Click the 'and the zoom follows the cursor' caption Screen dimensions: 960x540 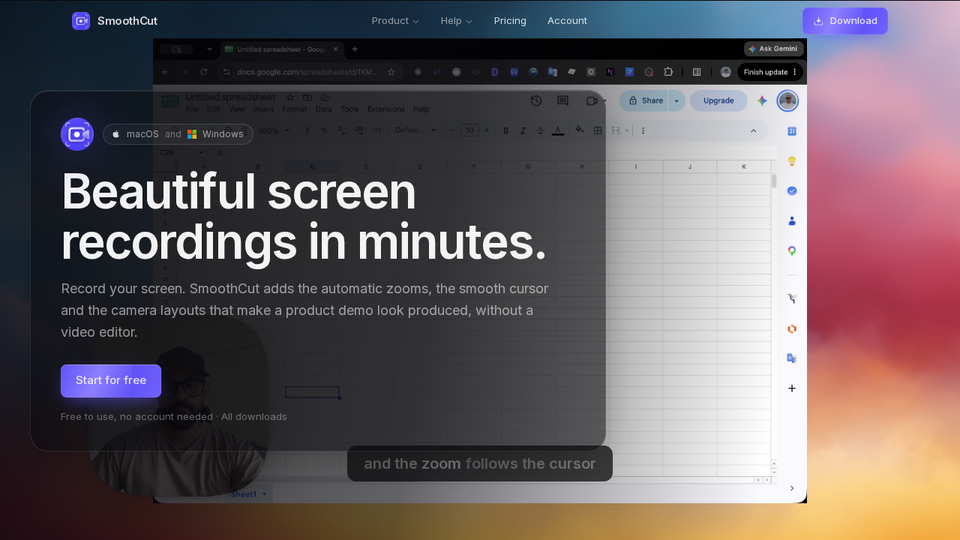coord(479,463)
